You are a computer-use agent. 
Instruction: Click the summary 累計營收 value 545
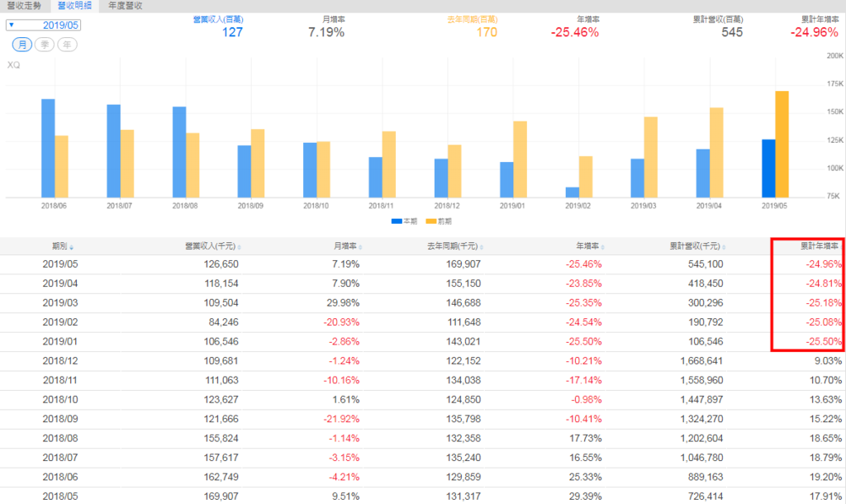click(732, 32)
